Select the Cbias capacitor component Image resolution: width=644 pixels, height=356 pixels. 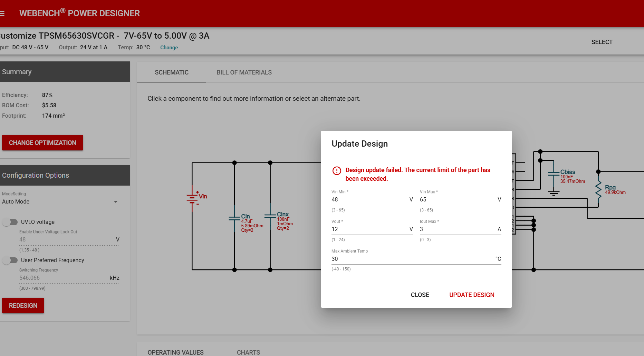[554, 174]
